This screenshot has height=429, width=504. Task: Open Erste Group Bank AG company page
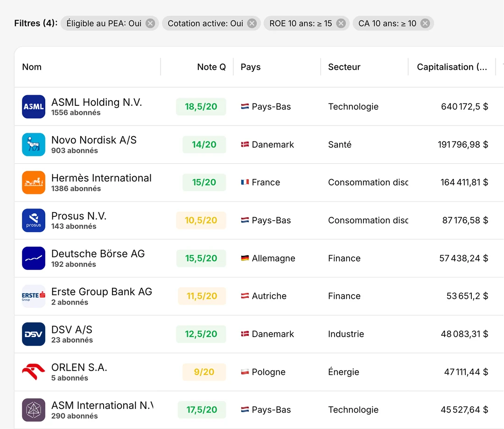point(102,291)
